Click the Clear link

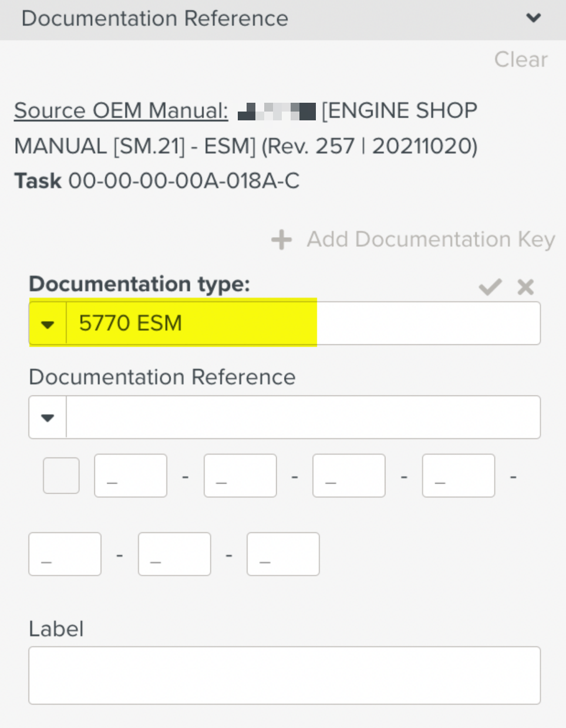520,59
